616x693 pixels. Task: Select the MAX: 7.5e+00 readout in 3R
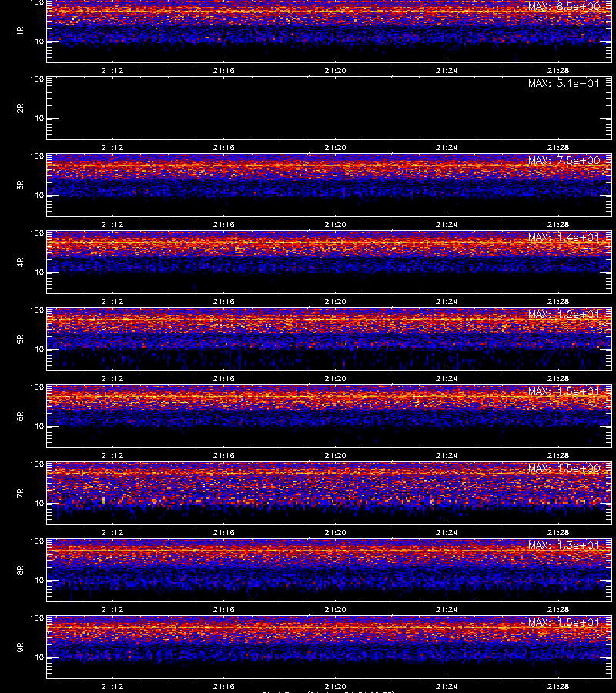[564, 160]
